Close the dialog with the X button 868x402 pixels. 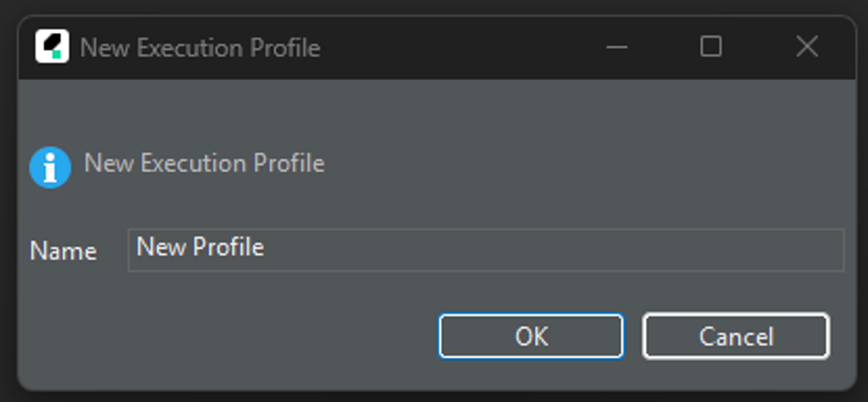[807, 47]
